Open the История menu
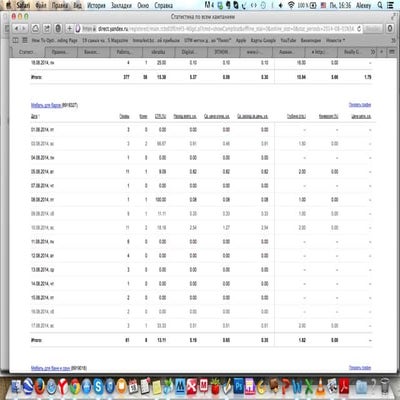Screen dimensions: 400x400 point(96,5)
